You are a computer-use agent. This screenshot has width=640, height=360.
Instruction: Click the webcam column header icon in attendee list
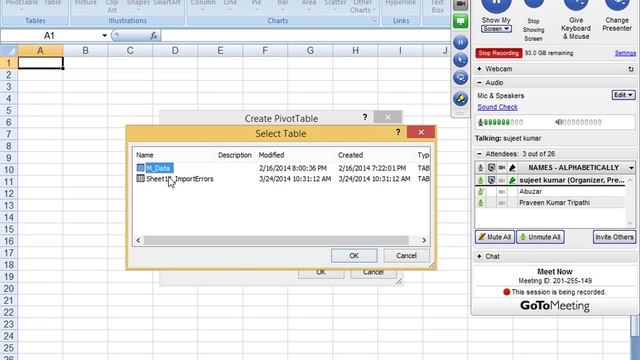pos(502,168)
